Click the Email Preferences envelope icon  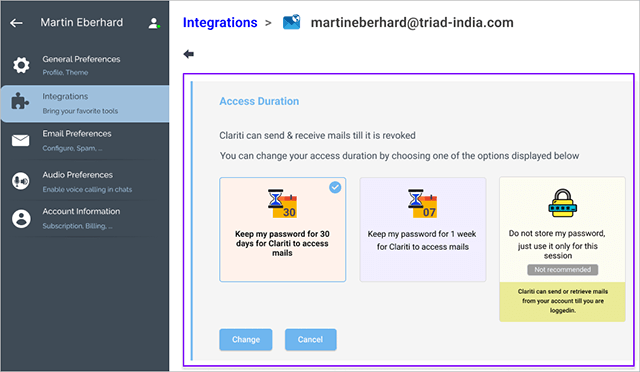[20, 140]
